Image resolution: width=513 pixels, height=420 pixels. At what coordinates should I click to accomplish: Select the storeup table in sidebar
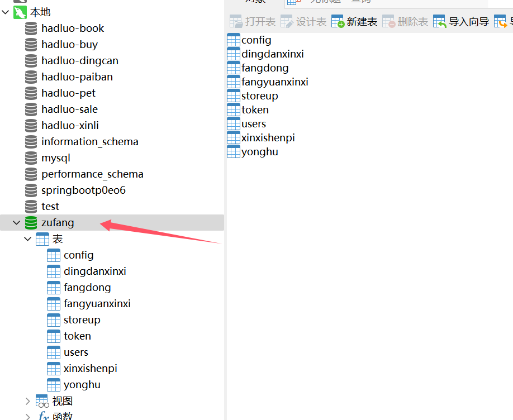pyautogui.click(x=81, y=319)
